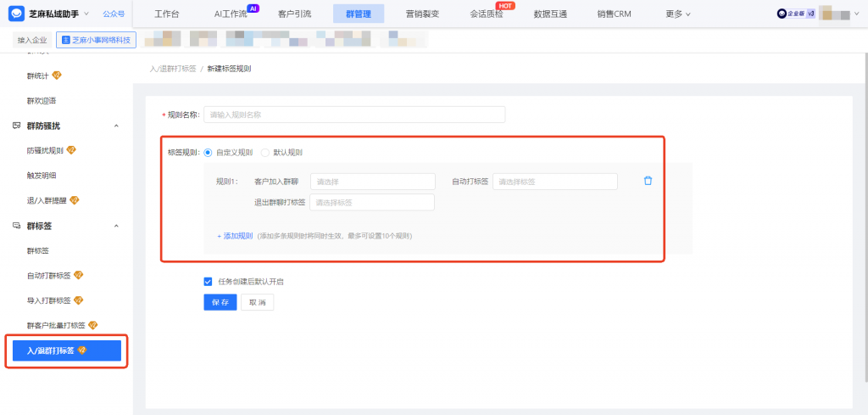Open 防骚扰规则 in the sidebar
Image resolution: width=868 pixels, height=415 pixels.
pyautogui.click(x=45, y=150)
